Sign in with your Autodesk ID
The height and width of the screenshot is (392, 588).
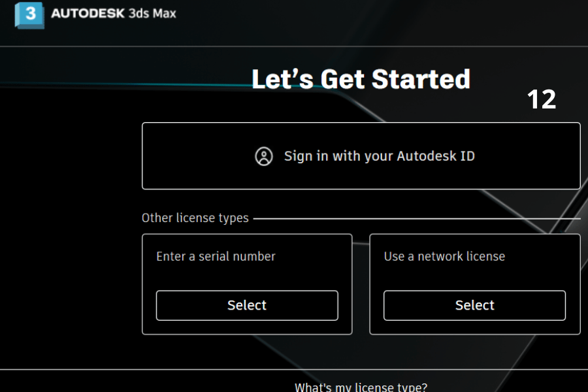379,157
